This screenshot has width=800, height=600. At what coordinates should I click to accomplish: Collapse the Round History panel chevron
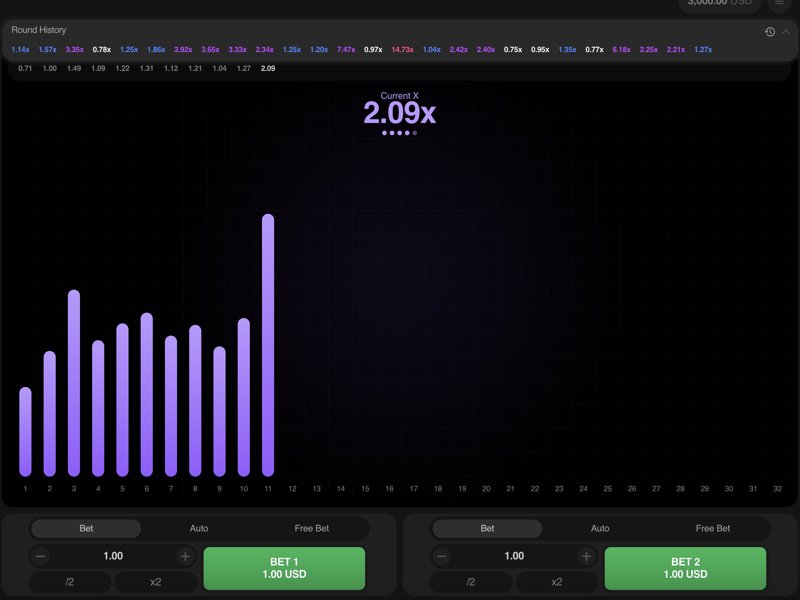[786, 32]
